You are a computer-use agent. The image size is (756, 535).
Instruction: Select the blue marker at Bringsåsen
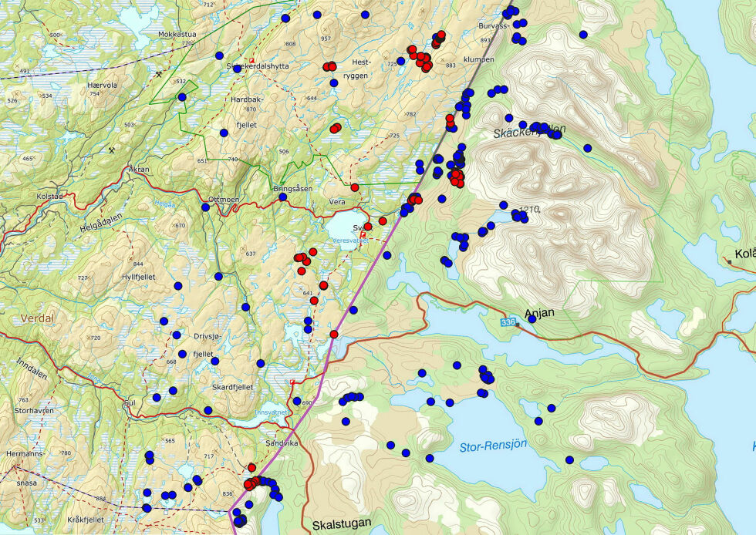pyautogui.click(x=282, y=197)
